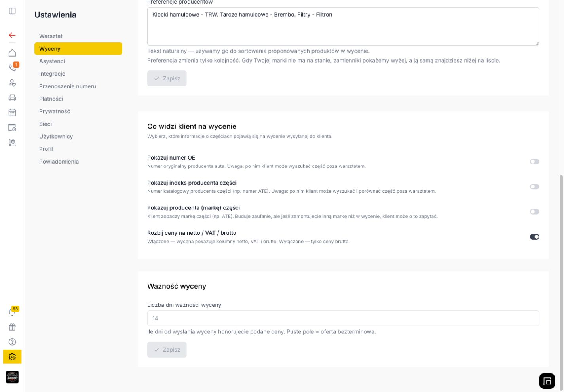Open notifications bell showing 93
The width and height of the screenshot is (564, 392).
tap(12, 312)
